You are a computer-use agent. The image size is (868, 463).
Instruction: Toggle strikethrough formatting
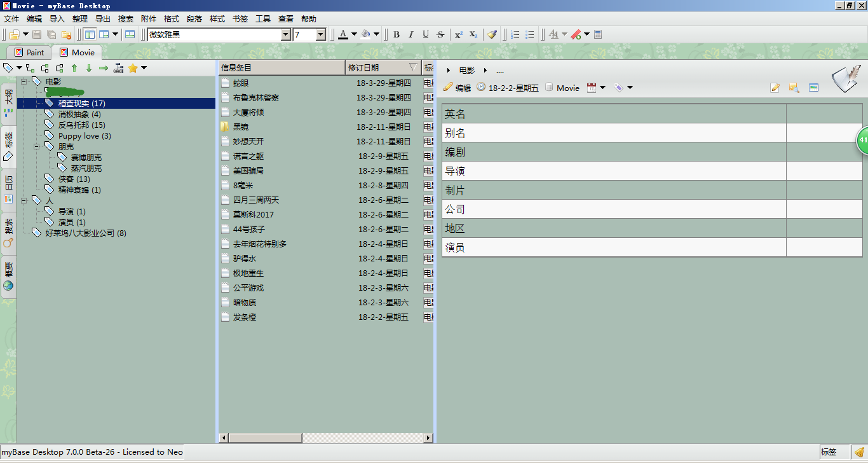pyautogui.click(x=440, y=34)
